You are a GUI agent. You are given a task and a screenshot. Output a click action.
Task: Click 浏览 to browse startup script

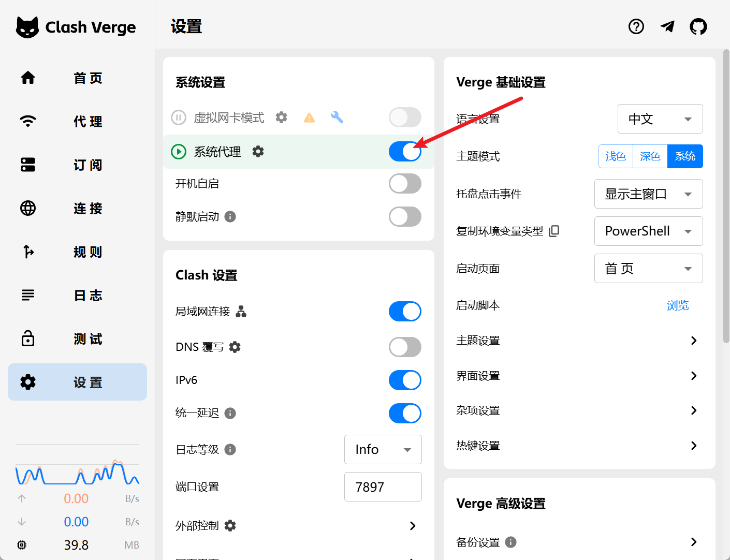pyautogui.click(x=678, y=305)
